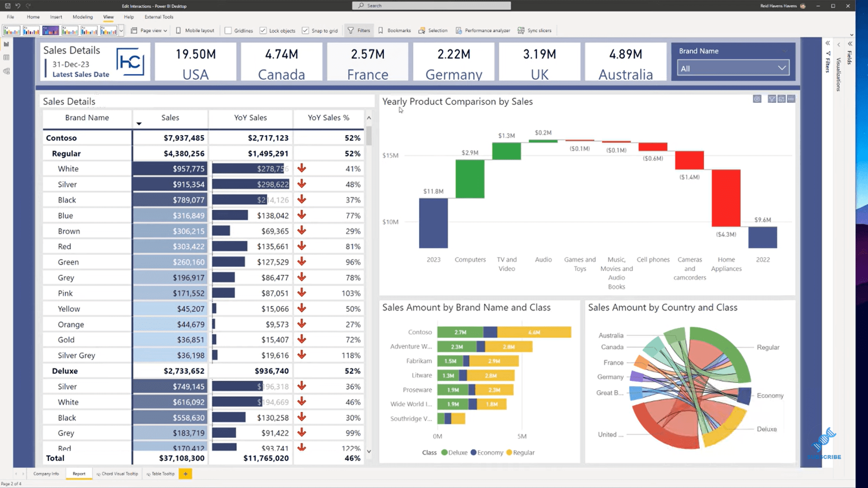Click the YoY Sales % column header
Image resolution: width=868 pixels, height=488 pixels.
[x=329, y=118]
